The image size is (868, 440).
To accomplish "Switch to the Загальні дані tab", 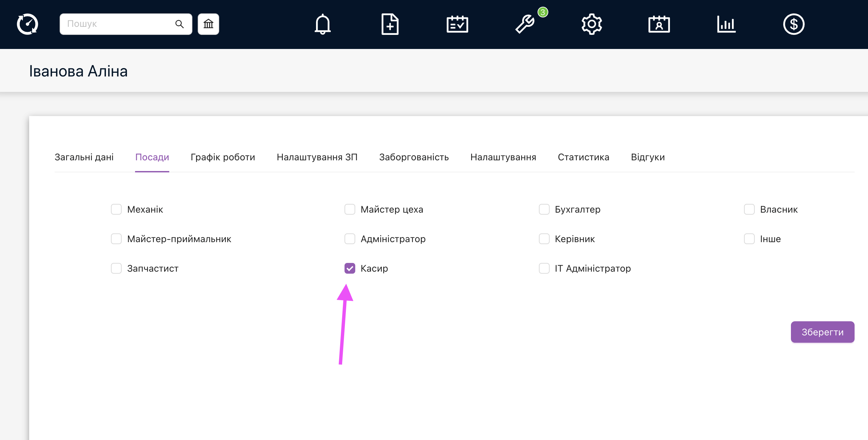I will [x=85, y=157].
